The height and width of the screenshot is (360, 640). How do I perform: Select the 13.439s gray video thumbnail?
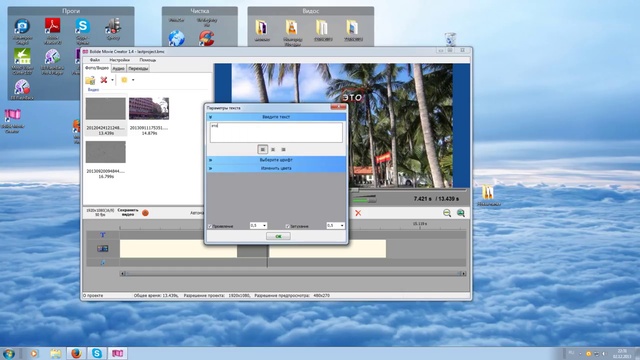pos(106,109)
